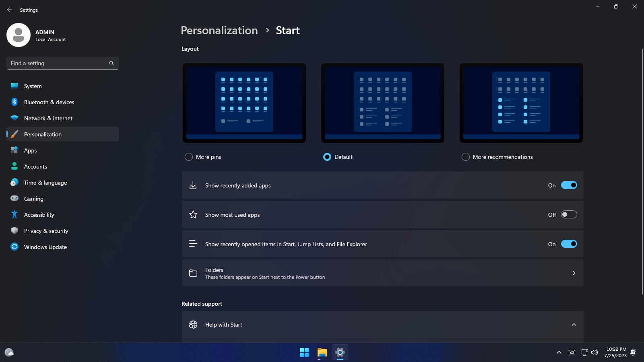Click the Network wifi icon
644x362 pixels.
pos(14,118)
